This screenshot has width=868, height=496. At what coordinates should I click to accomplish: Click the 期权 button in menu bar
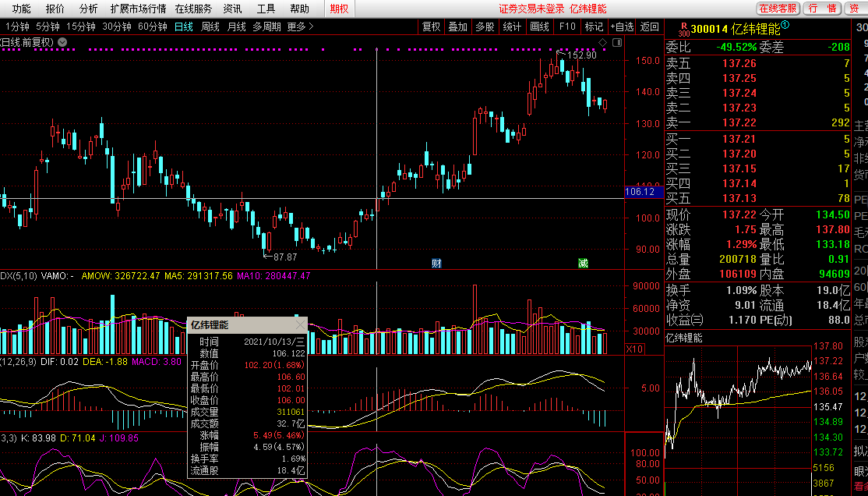tap(339, 9)
